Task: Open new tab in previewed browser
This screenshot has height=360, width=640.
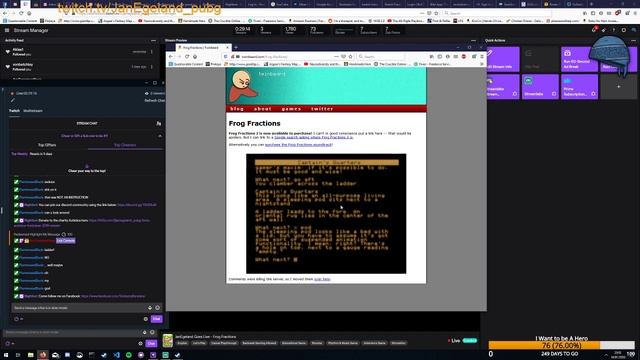Action: tap(236, 47)
